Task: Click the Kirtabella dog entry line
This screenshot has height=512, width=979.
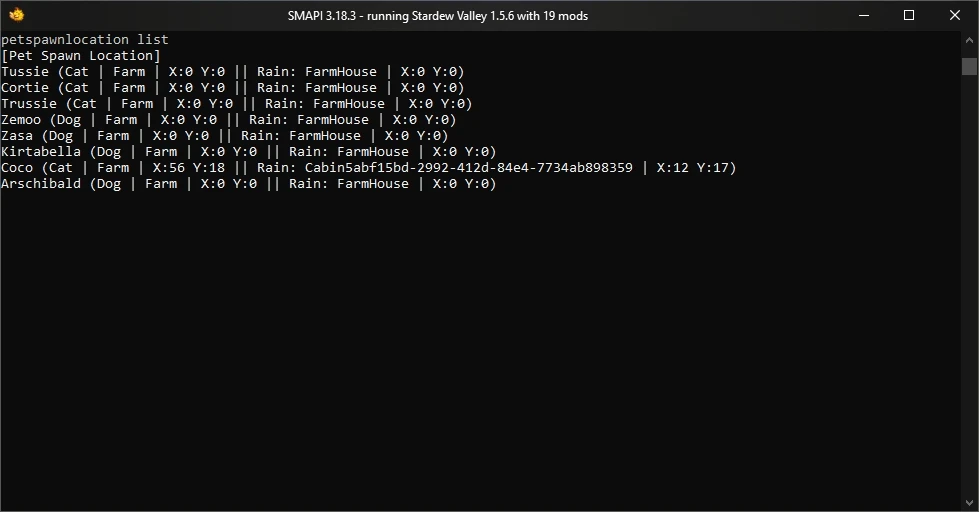Action: point(248,152)
